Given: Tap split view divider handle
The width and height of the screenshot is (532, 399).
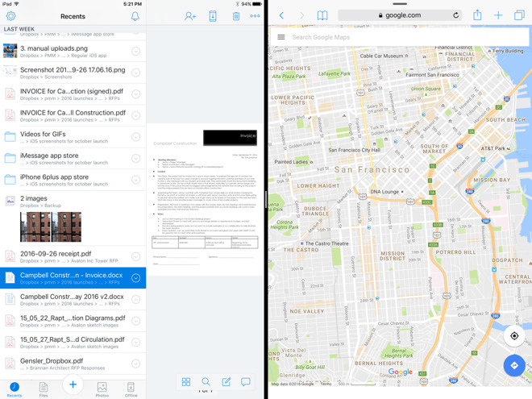Looking at the screenshot, I should (x=266, y=200).
